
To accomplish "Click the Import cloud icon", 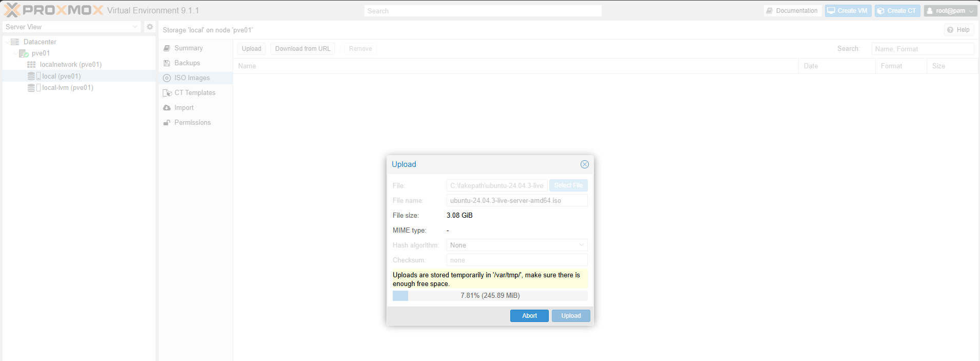I will [x=167, y=108].
